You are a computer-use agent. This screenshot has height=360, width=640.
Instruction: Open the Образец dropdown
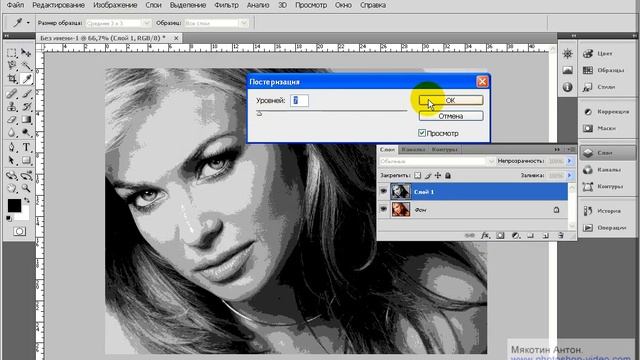click(216, 23)
